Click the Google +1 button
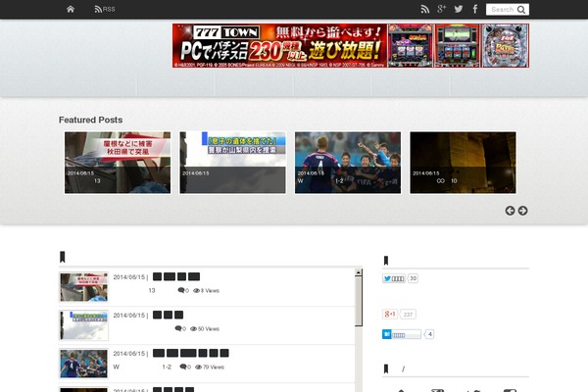The height and width of the screenshot is (392, 588). [x=390, y=314]
